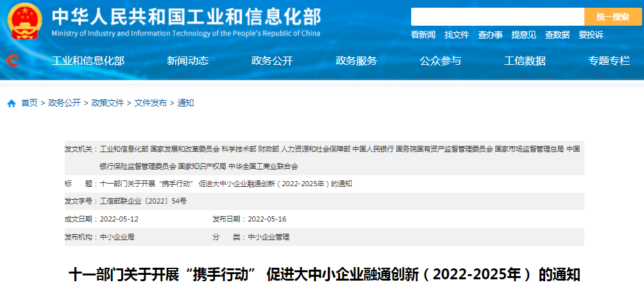This screenshot has width=644, height=296.
Task: Open the 提意见 link
Action: [523, 35]
